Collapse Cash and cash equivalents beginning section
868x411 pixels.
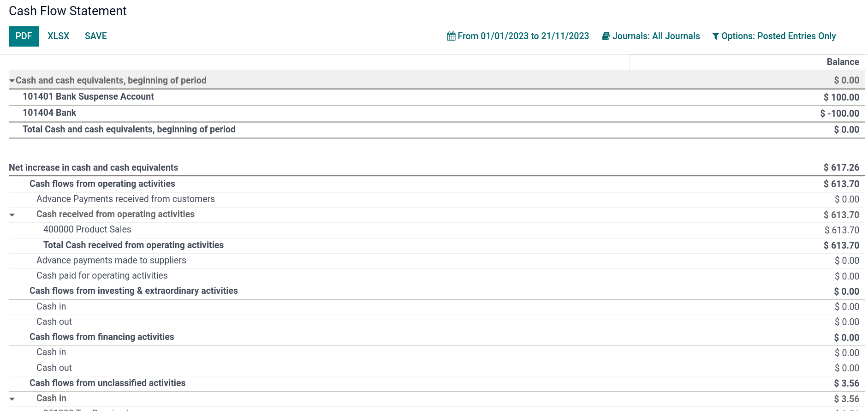click(12, 81)
